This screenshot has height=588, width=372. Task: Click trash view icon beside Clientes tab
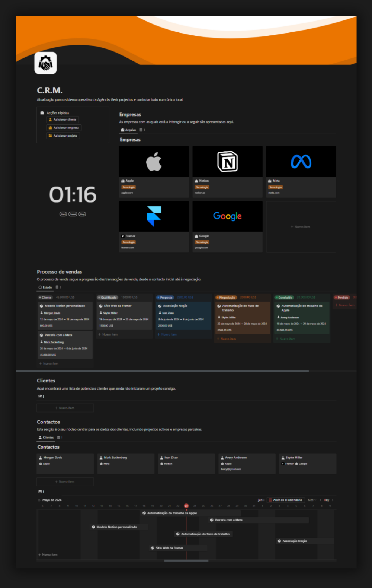click(59, 438)
